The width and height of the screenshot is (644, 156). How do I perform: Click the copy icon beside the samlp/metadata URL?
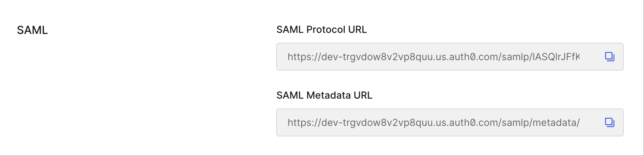click(x=609, y=122)
